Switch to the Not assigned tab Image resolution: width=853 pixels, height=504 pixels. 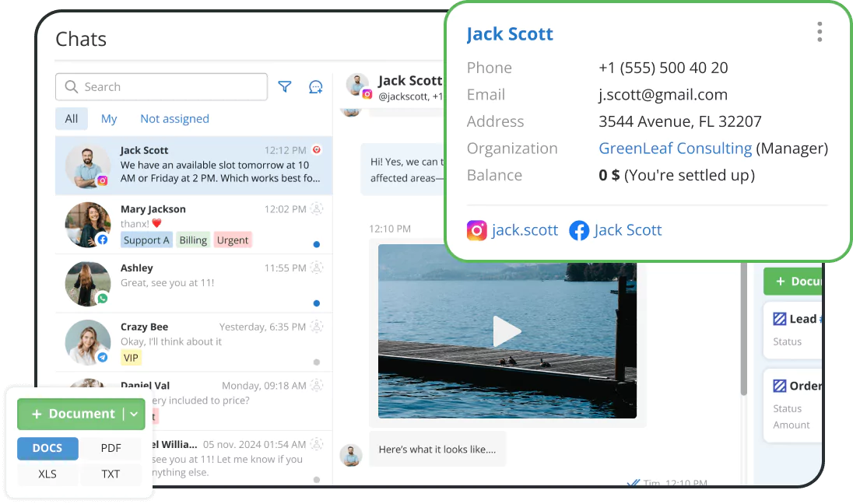click(x=174, y=119)
